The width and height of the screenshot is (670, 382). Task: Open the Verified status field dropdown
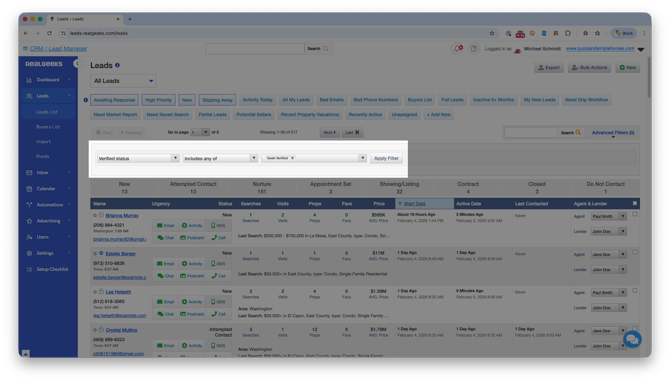point(138,159)
